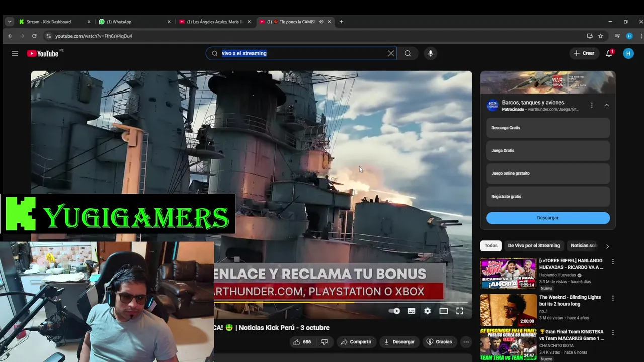
Task: Open video player settings gear
Action: 427,311
